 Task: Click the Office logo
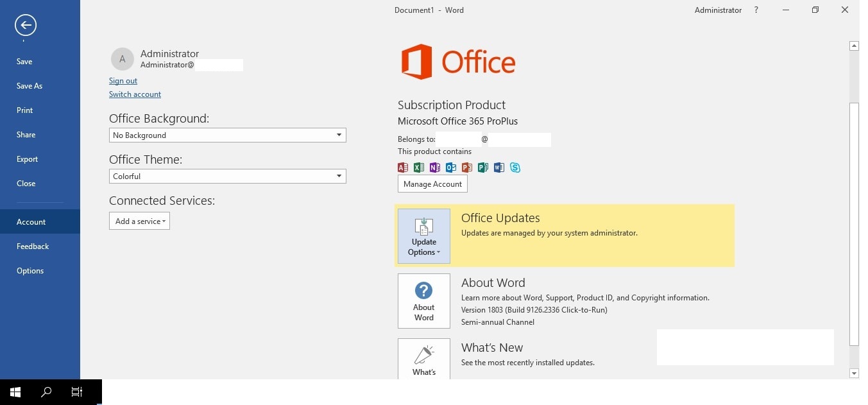tap(458, 62)
